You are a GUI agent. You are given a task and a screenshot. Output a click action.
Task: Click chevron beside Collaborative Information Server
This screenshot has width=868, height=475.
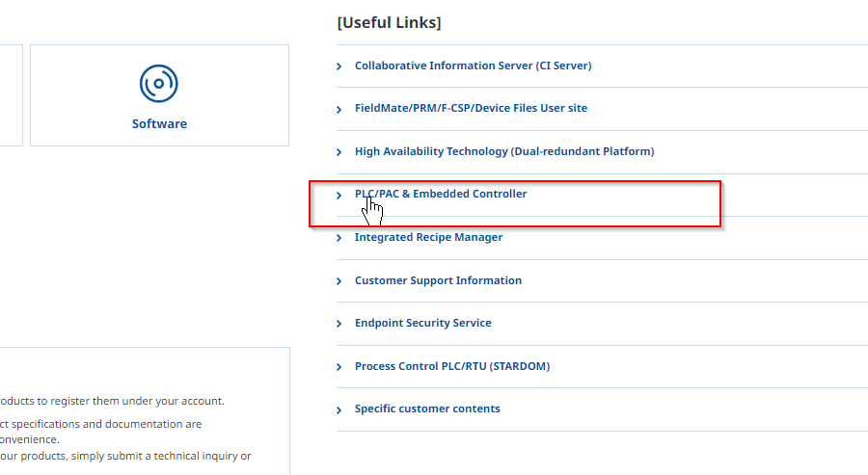[339, 66]
